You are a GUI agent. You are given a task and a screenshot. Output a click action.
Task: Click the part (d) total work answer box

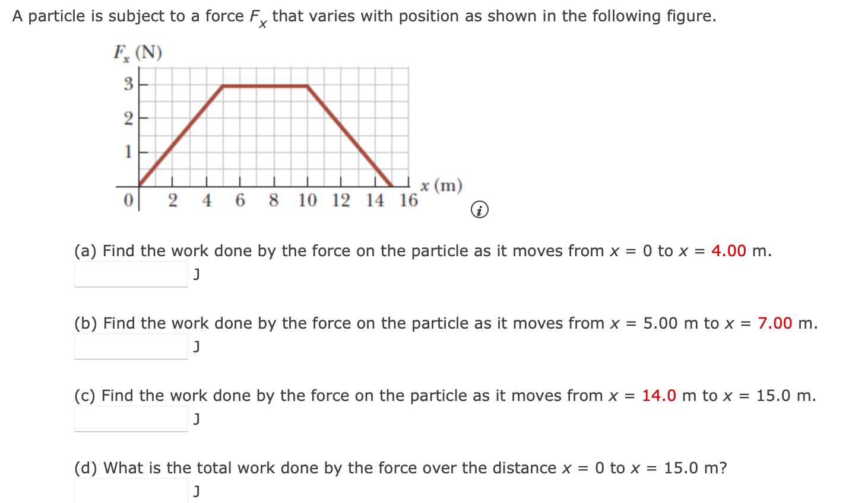131,491
